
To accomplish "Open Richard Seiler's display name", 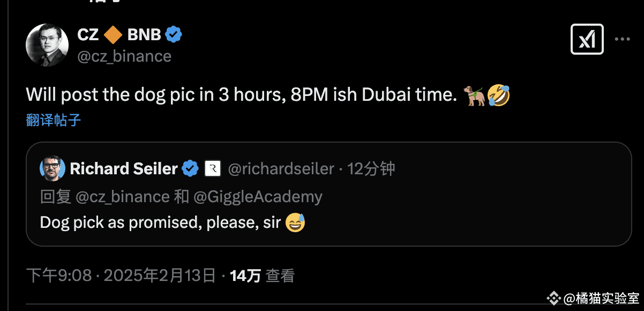I will point(124,169).
